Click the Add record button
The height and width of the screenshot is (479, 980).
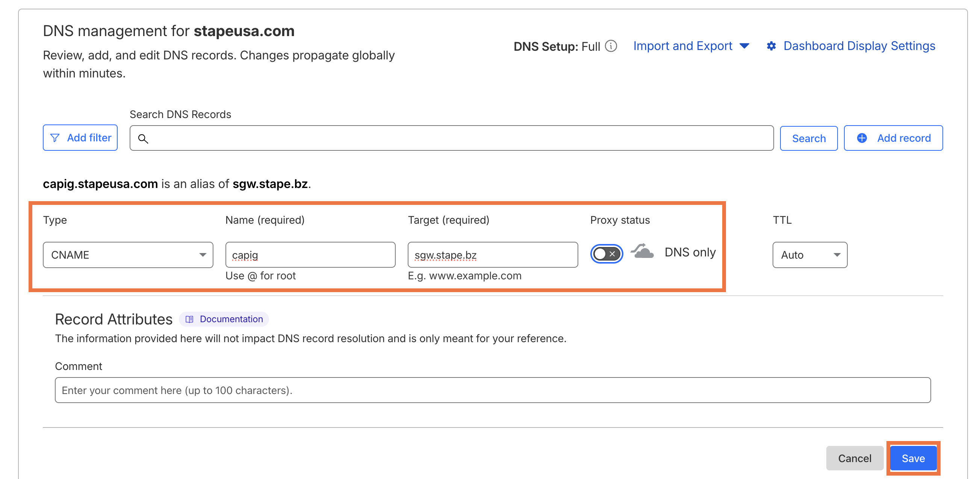893,138
